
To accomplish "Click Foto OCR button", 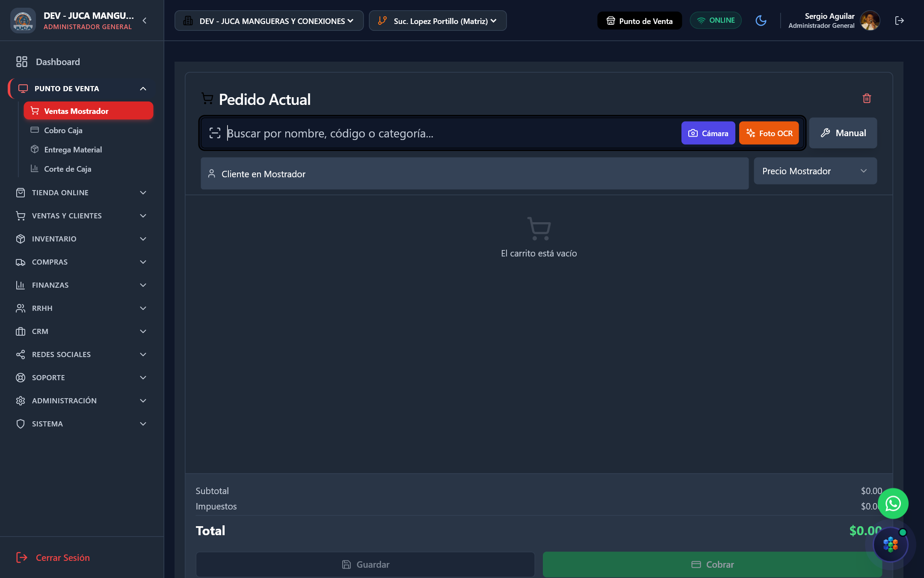I will click(x=769, y=133).
